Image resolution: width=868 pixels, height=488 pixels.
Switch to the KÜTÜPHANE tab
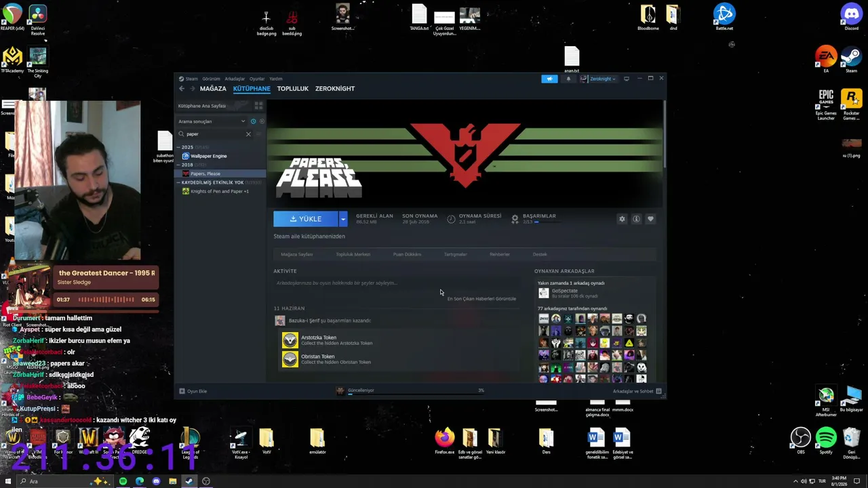(252, 89)
